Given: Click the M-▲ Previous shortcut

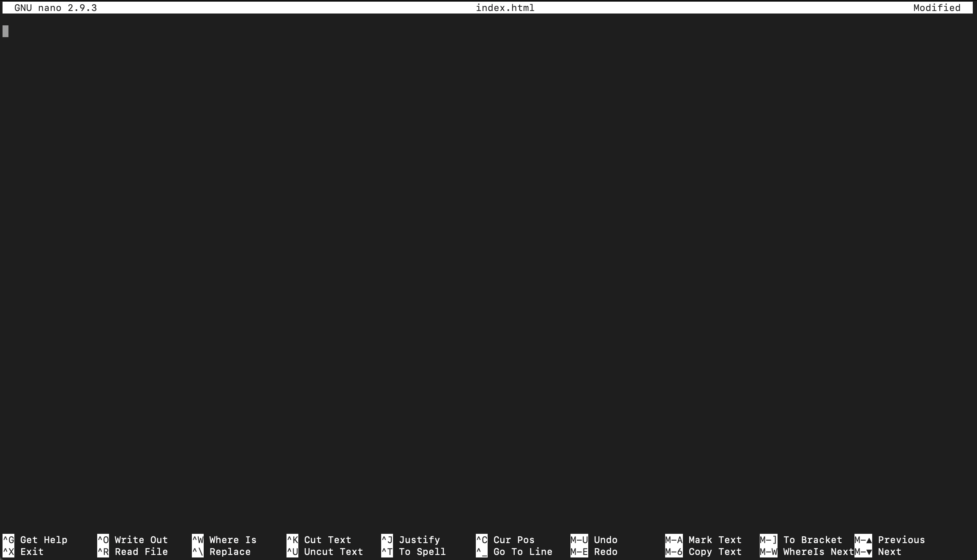Looking at the screenshot, I should pyautogui.click(x=890, y=540).
